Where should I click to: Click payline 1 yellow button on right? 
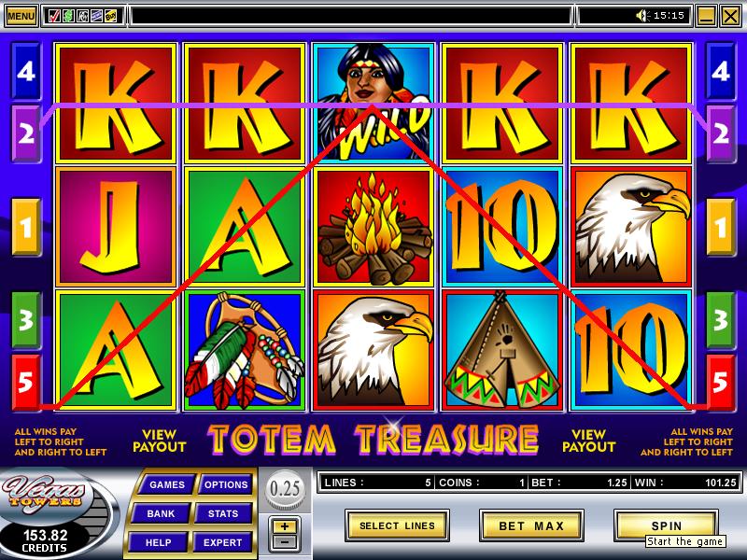pos(720,227)
